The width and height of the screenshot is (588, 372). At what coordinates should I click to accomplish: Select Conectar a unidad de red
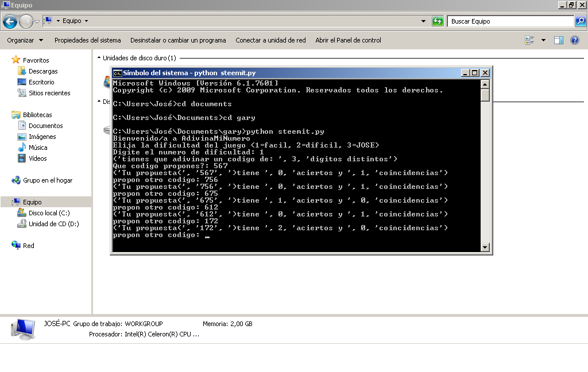point(271,40)
